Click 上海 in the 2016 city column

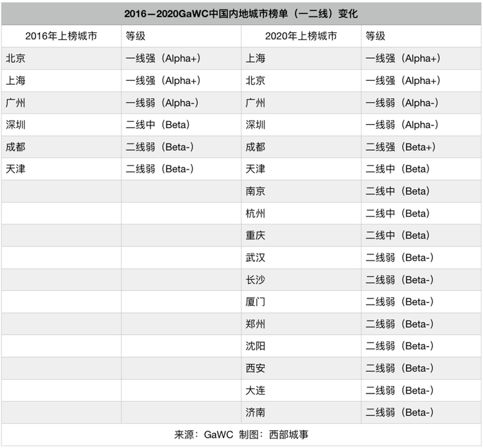15,81
